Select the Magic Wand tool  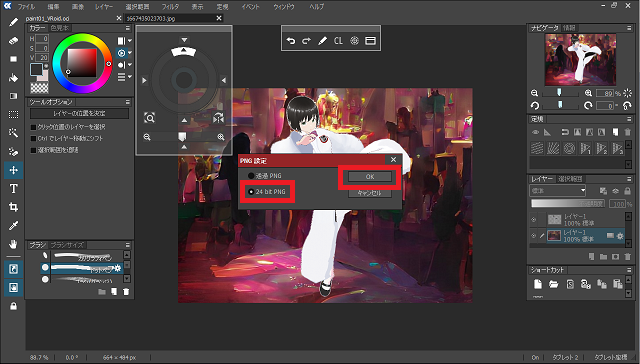point(13,133)
